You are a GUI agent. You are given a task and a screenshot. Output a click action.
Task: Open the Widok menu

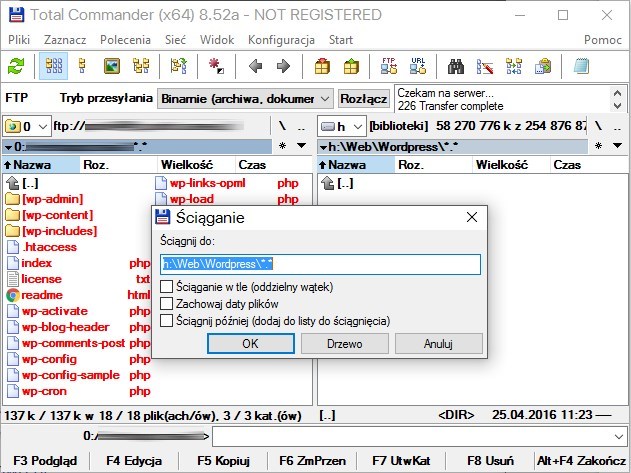[x=217, y=40]
